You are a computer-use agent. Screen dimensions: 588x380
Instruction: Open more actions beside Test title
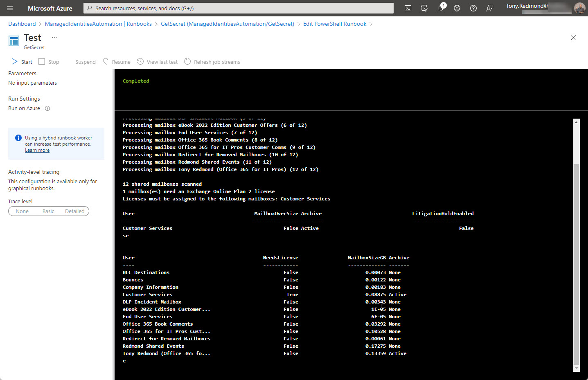54,37
